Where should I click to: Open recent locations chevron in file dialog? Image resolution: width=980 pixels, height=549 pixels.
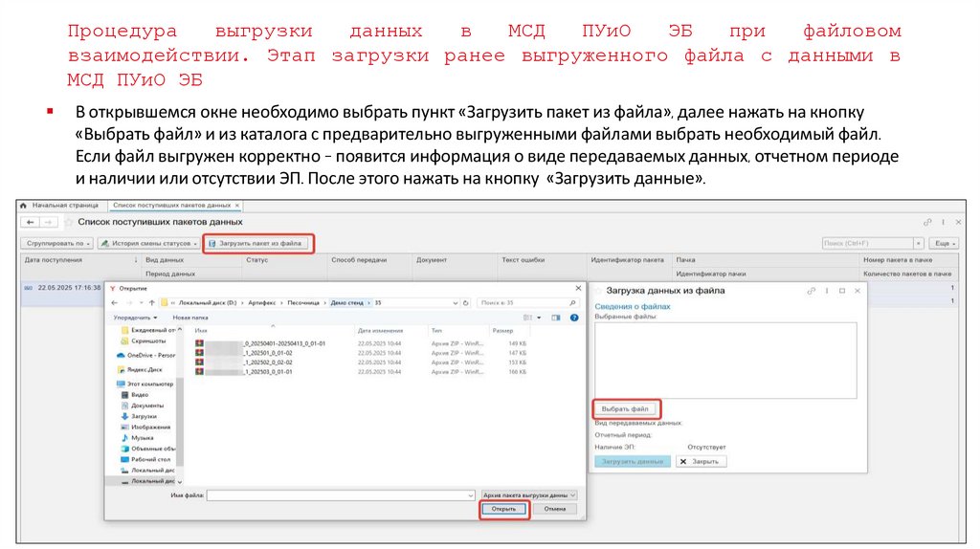pos(142,303)
